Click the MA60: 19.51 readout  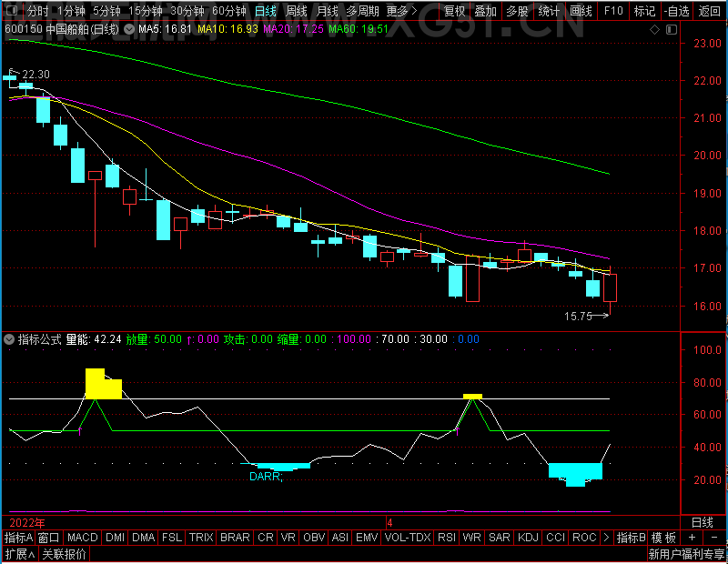[358, 29]
